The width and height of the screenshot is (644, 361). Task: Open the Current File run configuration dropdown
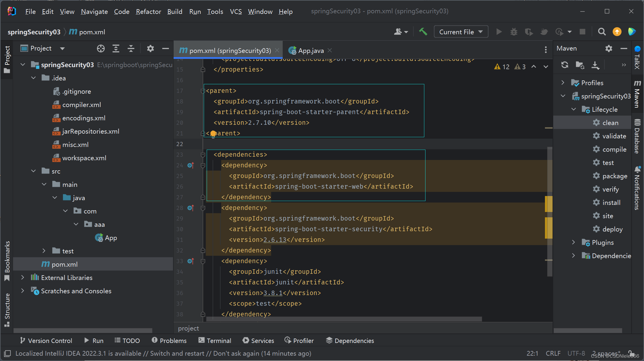[461, 32]
